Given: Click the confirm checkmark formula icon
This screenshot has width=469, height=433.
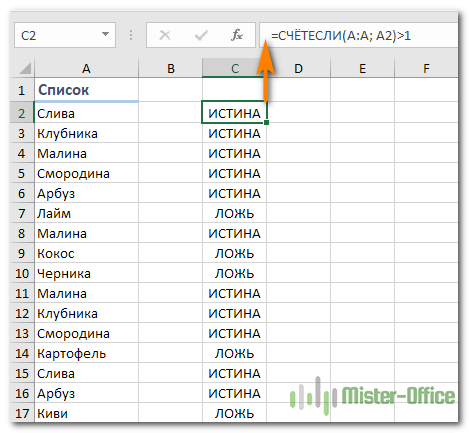Looking at the screenshot, I should click(201, 35).
